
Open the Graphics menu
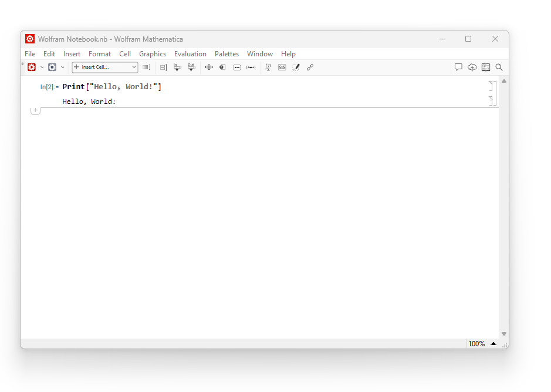click(x=152, y=54)
